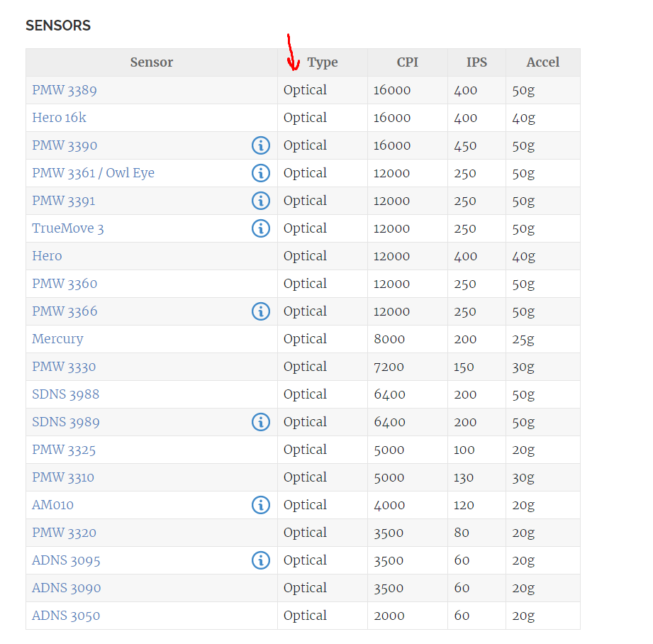The image size is (653, 644).
Task: Click the ADNS 3090 link
Action: coord(67,588)
